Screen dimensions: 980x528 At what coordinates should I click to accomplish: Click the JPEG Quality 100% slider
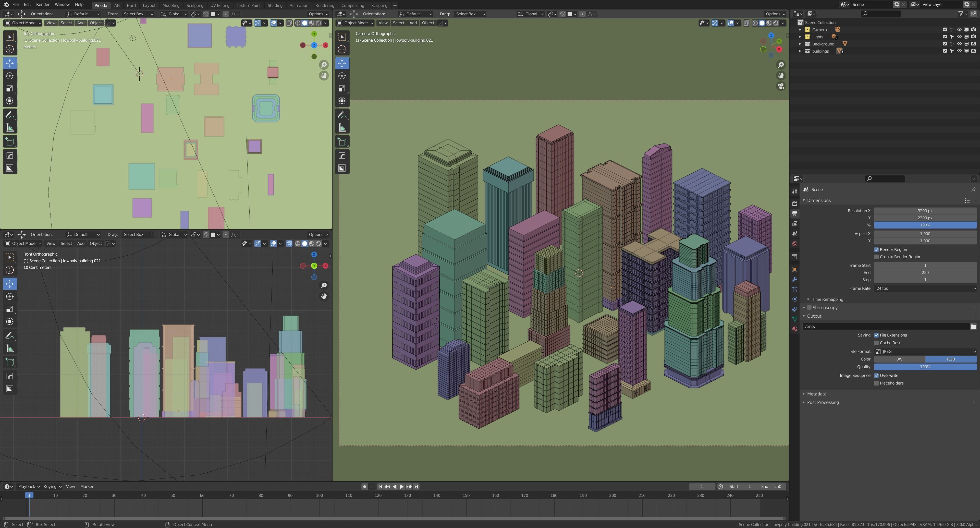925,367
